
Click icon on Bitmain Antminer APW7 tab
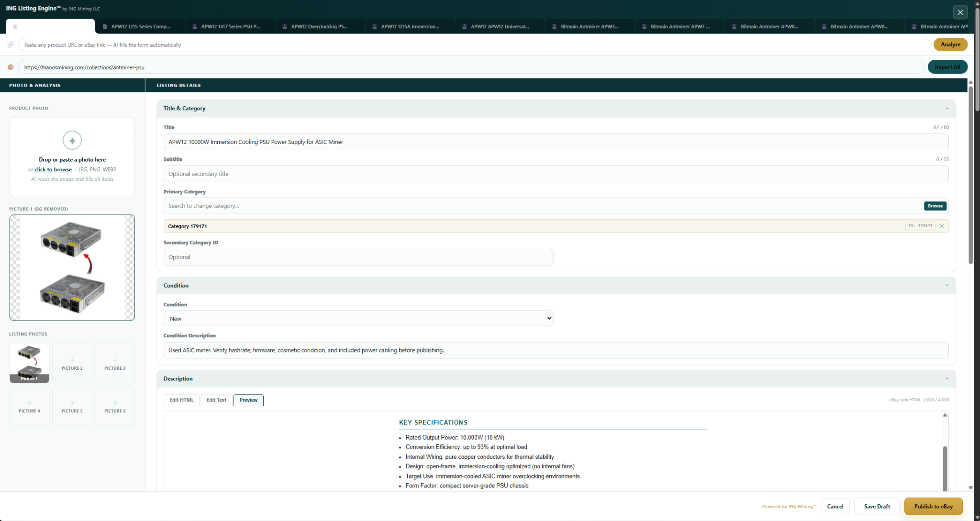(x=644, y=27)
